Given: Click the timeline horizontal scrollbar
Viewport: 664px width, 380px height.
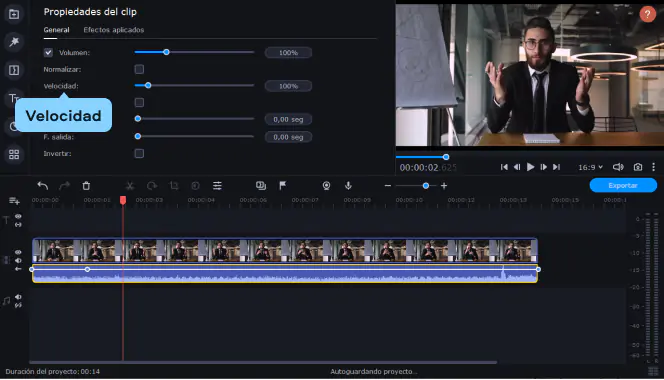Looking at the screenshot, I should coord(263,363).
